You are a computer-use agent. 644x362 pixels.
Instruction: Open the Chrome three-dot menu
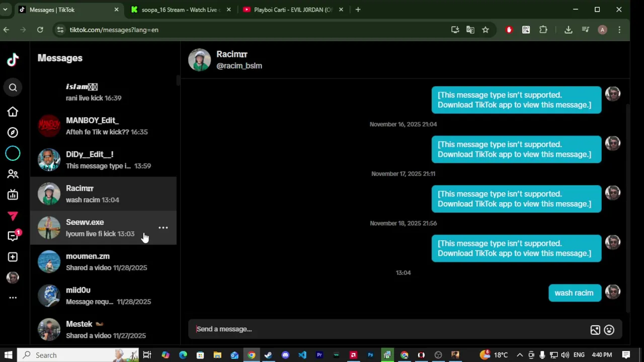click(x=619, y=30)
